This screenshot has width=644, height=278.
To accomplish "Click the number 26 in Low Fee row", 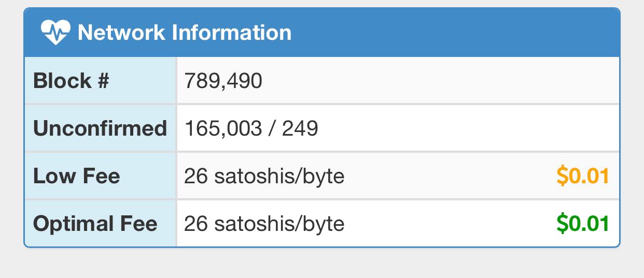I will point(197,177).
